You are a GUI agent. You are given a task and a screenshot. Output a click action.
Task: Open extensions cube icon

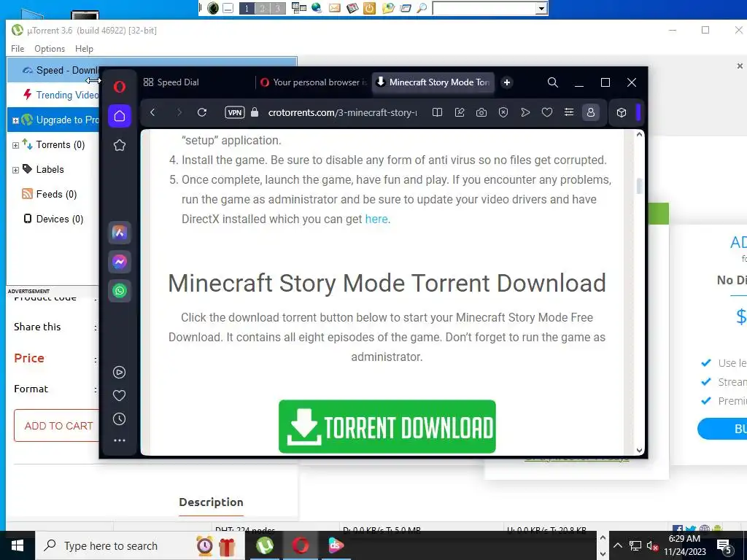pyautogui.click(x=622, y=112)
